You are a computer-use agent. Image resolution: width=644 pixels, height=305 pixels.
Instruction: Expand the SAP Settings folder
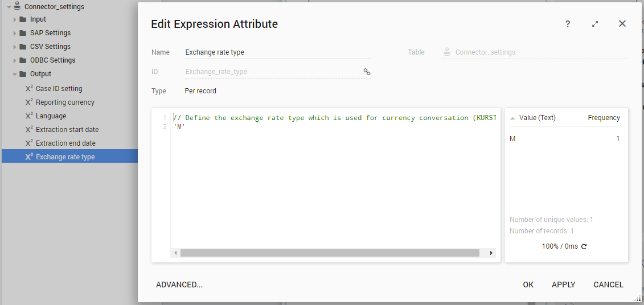pyautogui.click(x=15, y=33)
